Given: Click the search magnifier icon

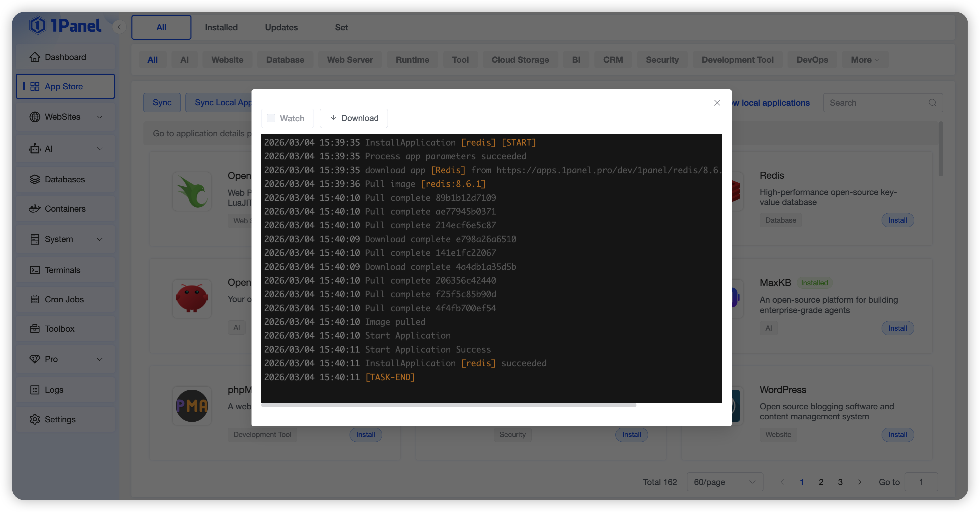Looking at the screenshot, I should pyautogui.click(x=932, y=103).
